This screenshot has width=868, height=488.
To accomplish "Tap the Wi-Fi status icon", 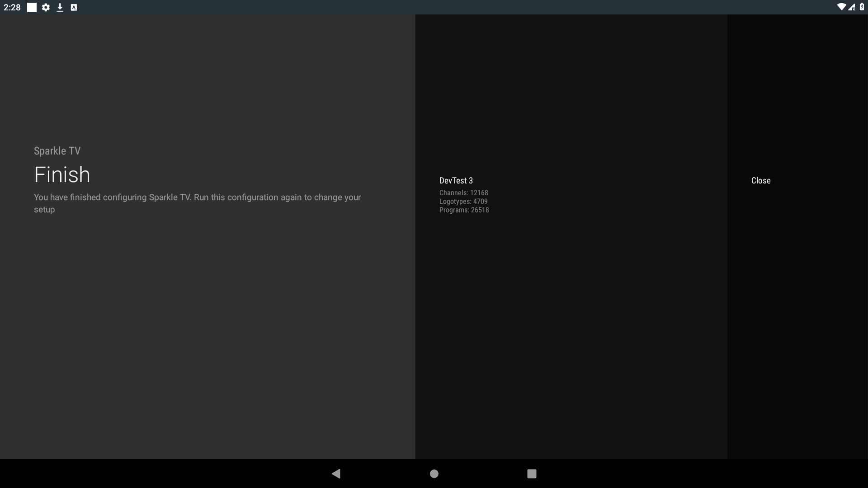I will (841, 7).
